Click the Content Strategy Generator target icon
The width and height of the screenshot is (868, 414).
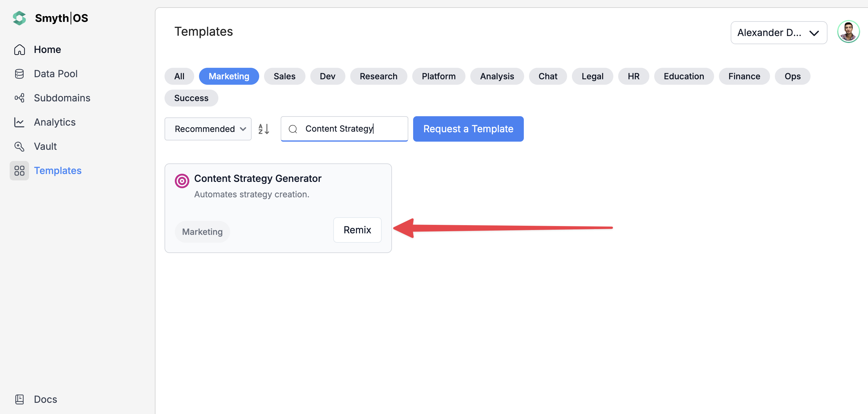pyautogui.click(x=182, y=181)
